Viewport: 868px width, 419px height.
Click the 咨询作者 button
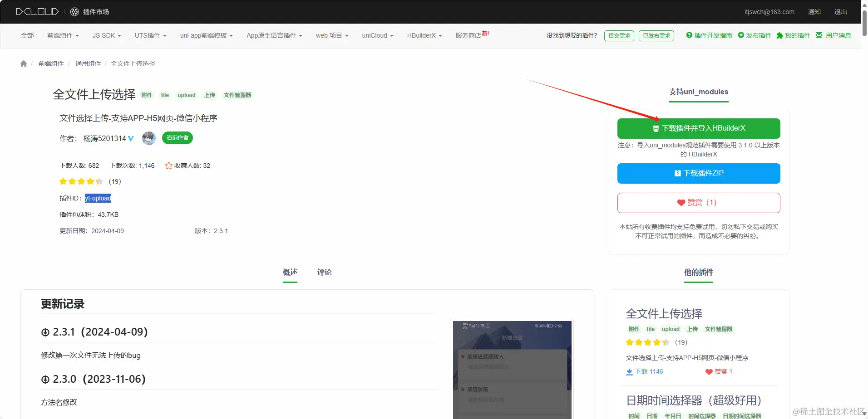[178, 138]
